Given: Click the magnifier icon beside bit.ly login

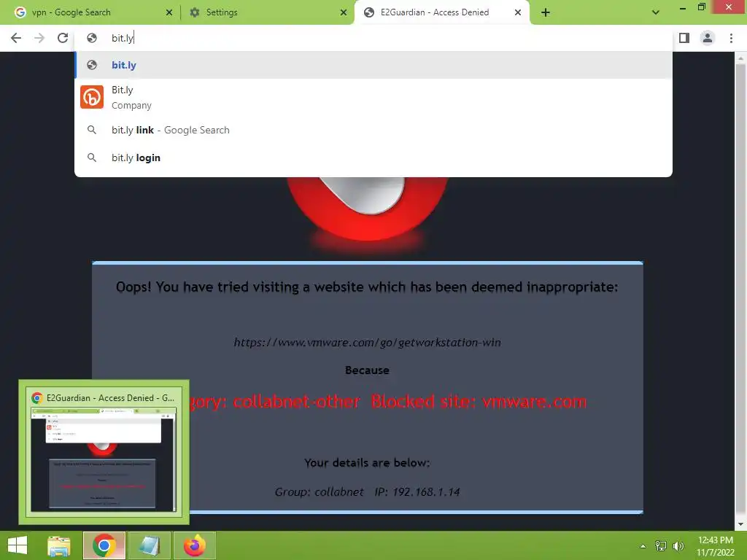Looking at the screenshot, I should point(91,157).
